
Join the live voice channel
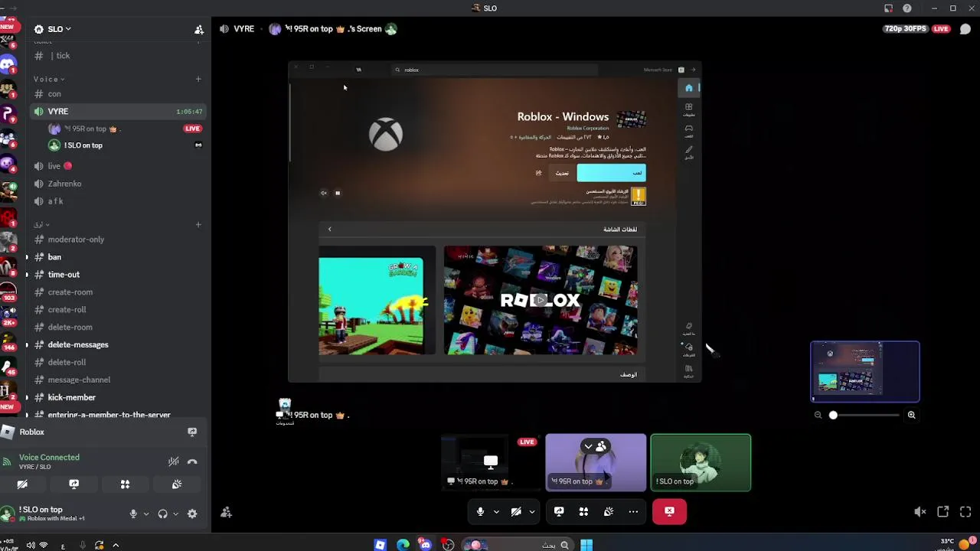click(118, 166)
